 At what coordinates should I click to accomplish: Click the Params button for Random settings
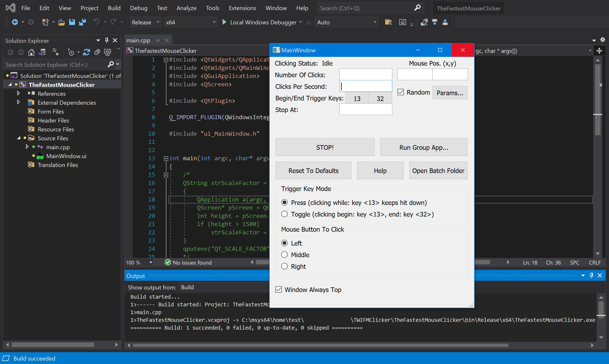[450, 93]
